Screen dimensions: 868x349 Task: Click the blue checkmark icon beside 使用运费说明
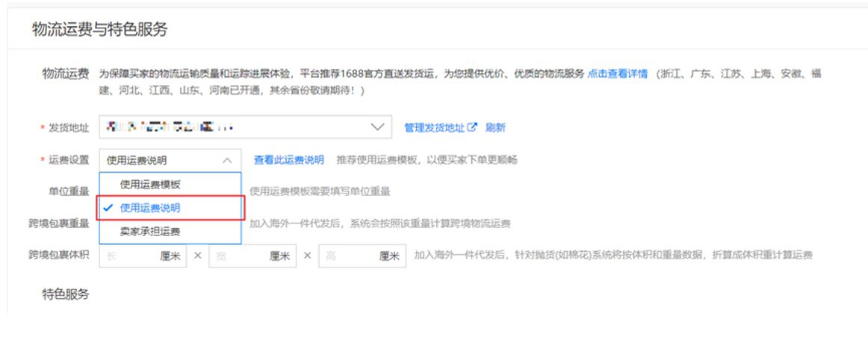click(109, 208)
